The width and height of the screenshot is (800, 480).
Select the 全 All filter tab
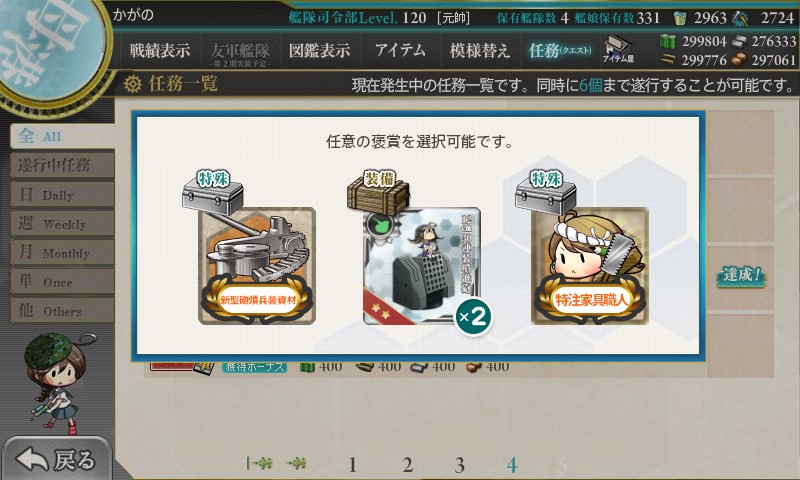(x=62, y=136)
